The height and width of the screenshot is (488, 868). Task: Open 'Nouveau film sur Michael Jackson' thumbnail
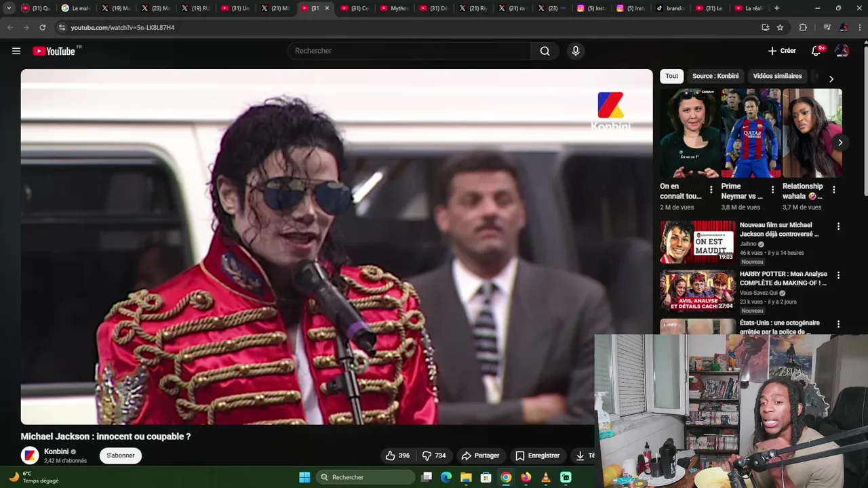coord(698,242)
